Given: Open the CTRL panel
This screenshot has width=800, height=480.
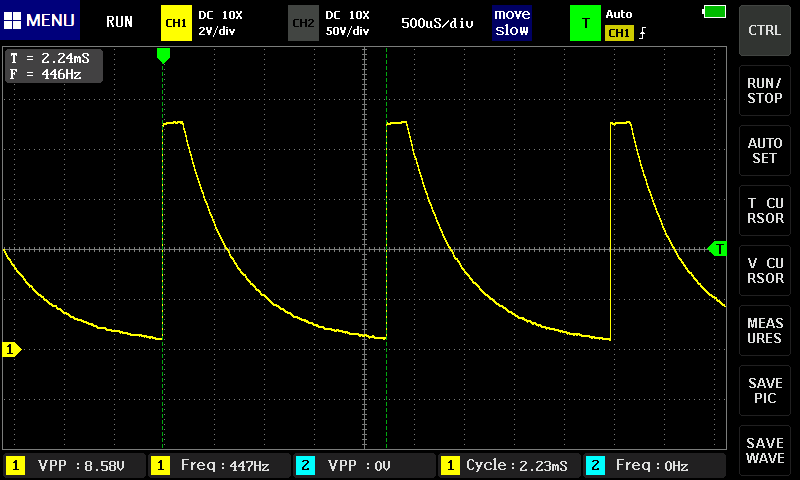Looking at the screenshot, I should click(764, 31).
